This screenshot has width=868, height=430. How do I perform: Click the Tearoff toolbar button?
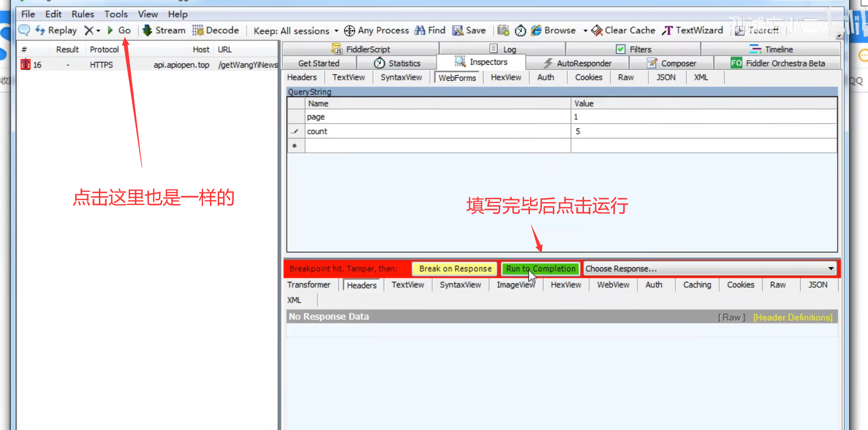tap(756, 30)
